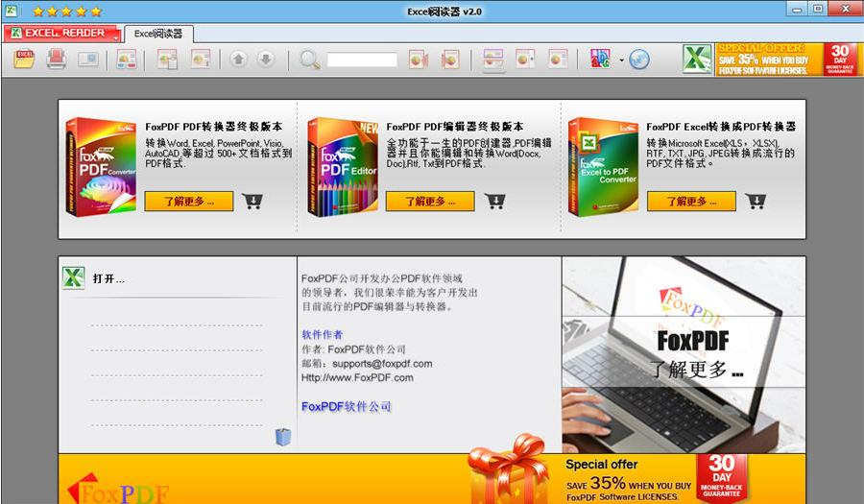
Task: Click the FoxPDF Excel转换成PDF转换器 title
Action: point(721,127)
